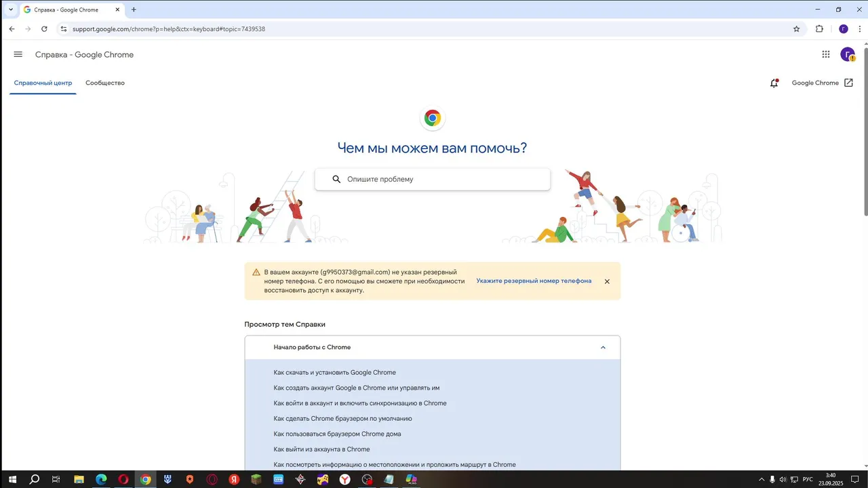The height and width of the screenshot is (488, 868).
Task: Open 'Как сделать Chrome браузером по умолчанию'
Action: [342, 419]
